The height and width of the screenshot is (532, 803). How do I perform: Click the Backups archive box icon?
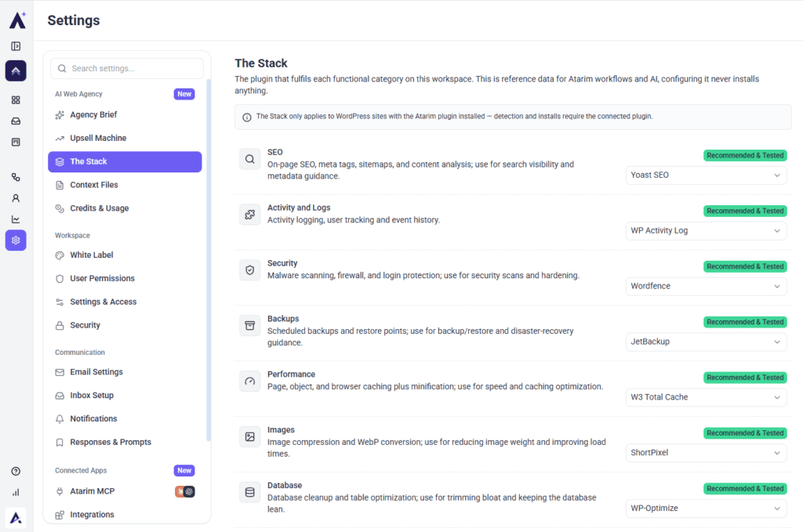pyautogui.click(x=250, y=326)
